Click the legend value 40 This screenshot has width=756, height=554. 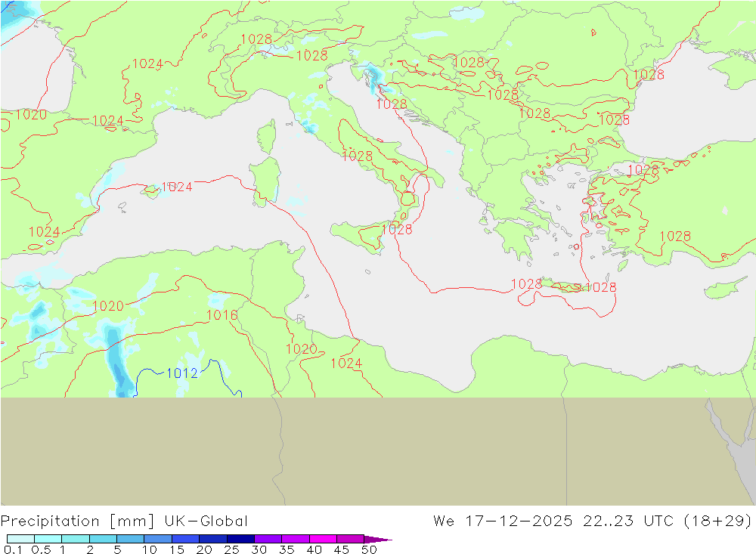point(314,549)
